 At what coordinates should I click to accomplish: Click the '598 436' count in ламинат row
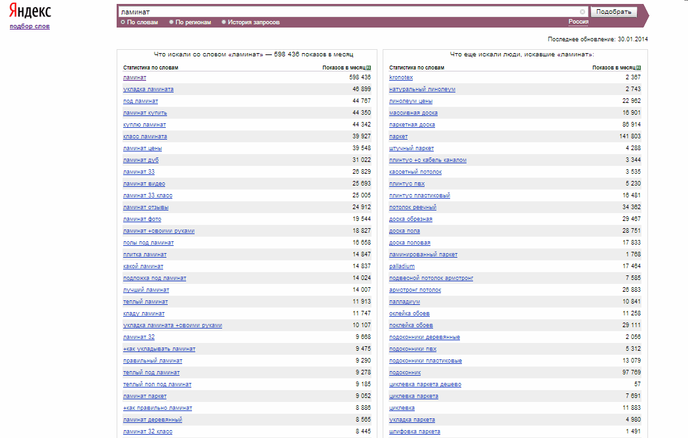click(360, 77)
